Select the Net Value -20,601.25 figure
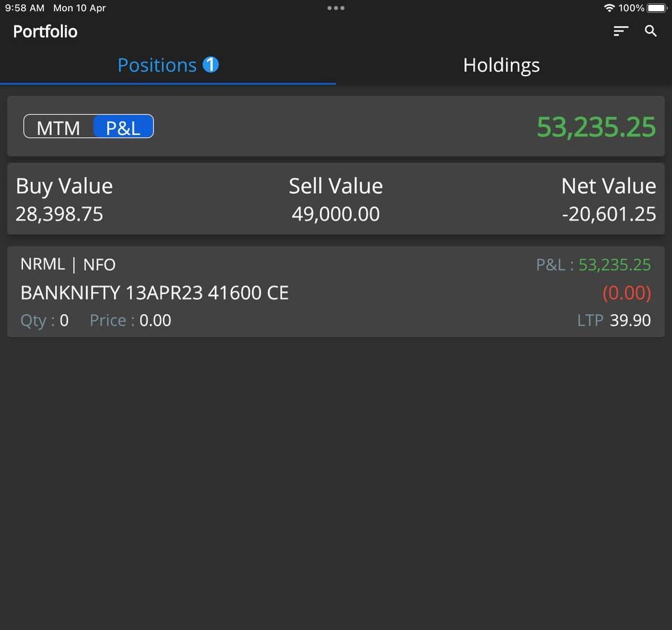672x630 pixels. (608, 214)
